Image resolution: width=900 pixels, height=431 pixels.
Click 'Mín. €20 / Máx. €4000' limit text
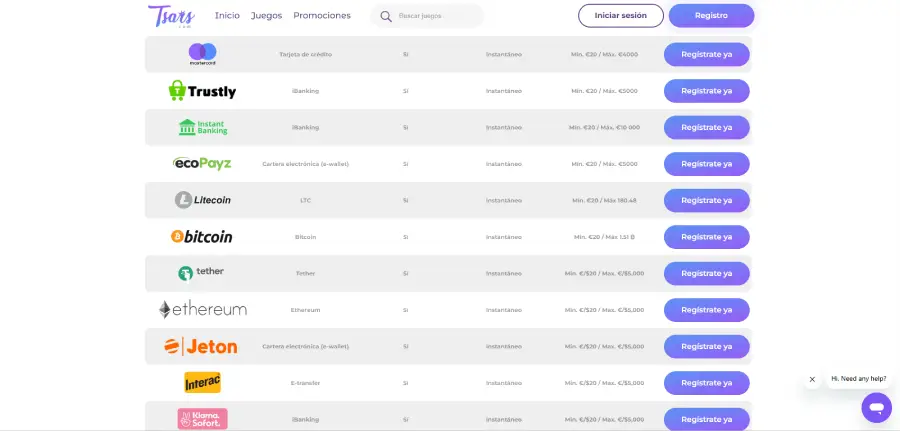[x=604, y=55]
